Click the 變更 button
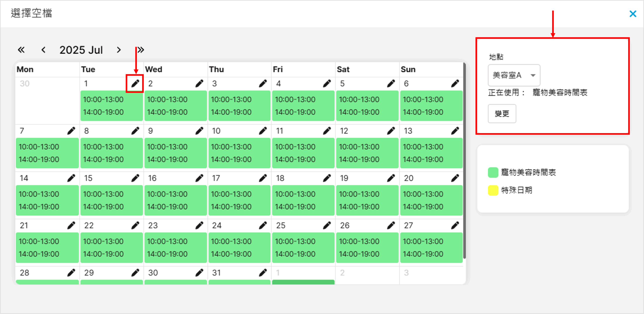The width and height of the screenshot is (644, 314). (502, 114)
